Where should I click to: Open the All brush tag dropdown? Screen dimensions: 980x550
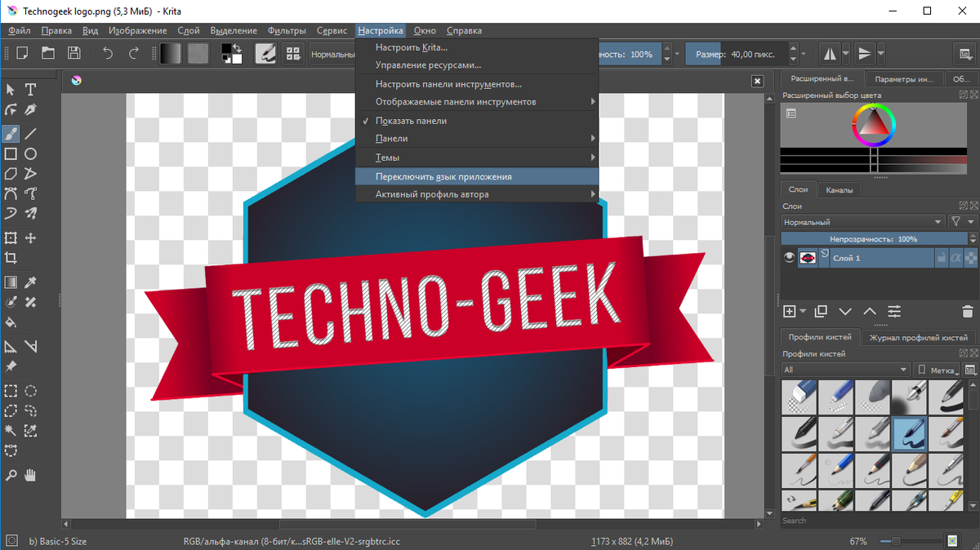[845, 370]
